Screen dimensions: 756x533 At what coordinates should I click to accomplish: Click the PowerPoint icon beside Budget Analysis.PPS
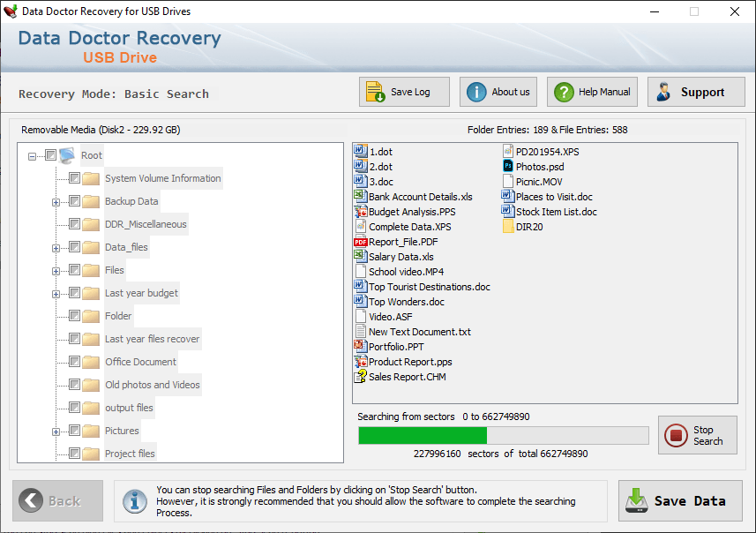[x=361, y=211]
